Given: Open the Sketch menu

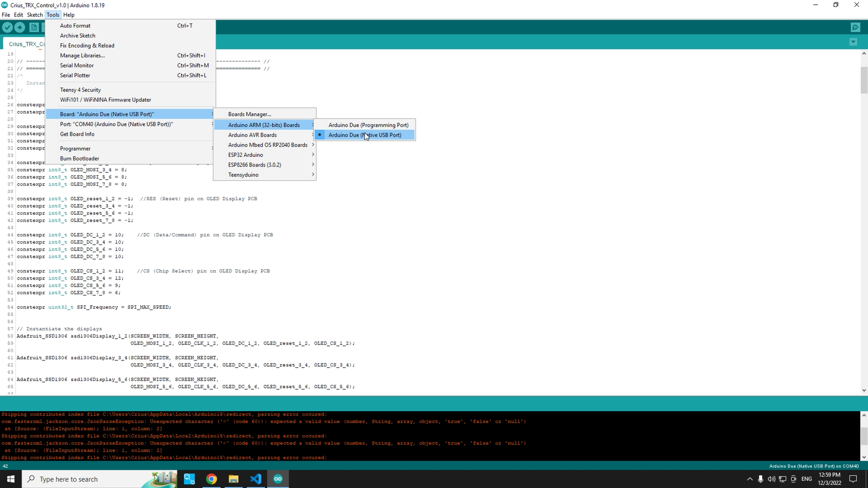Looking at the screenshot, I should click(x=35, y=14).
